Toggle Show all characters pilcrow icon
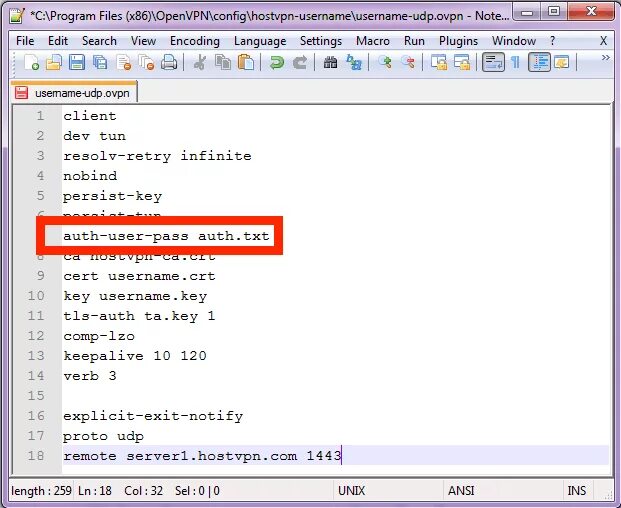 point(516,63)
